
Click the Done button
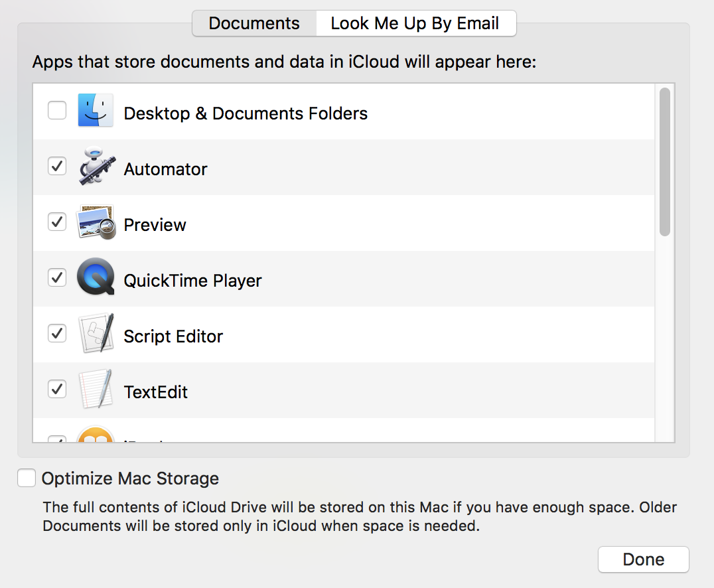pyautogui.click(x=644, y=559)
